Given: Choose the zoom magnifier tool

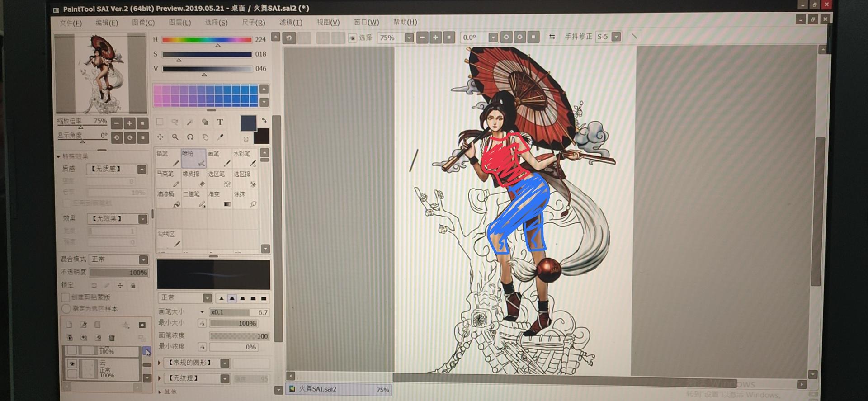Looking at the screenshot, I should [x=175, y=137].
